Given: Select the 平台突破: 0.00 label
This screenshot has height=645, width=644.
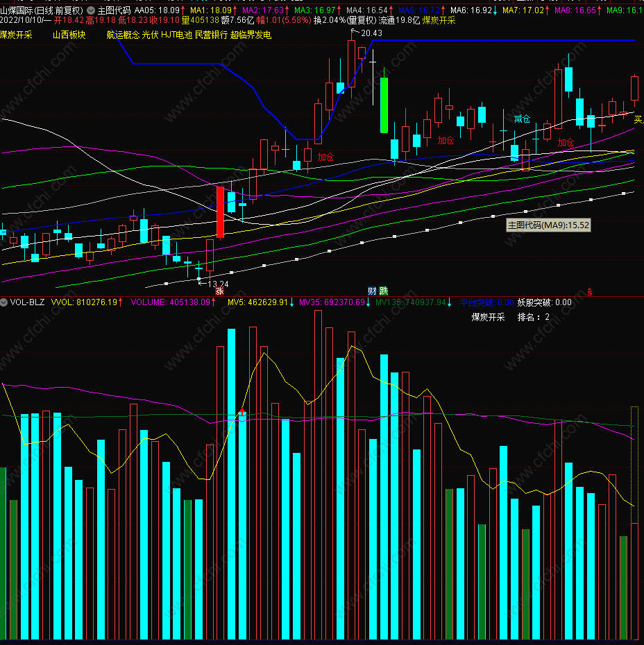Looking at the screenshot, I should tap(486, 302).
